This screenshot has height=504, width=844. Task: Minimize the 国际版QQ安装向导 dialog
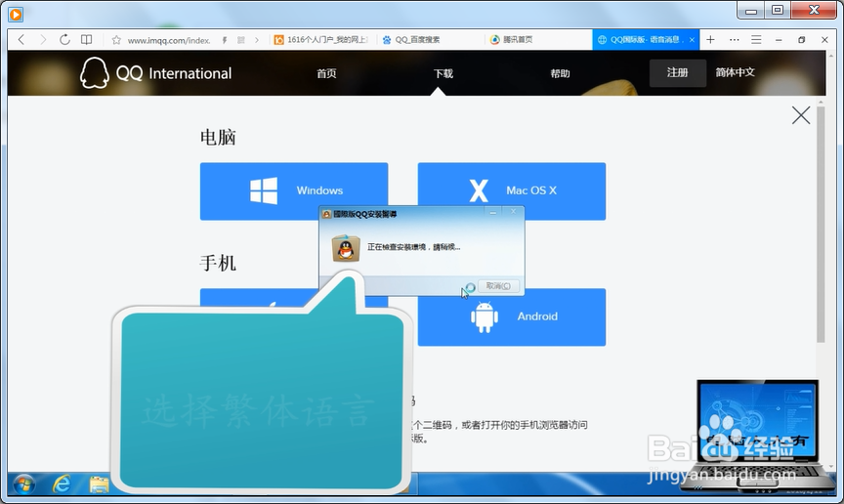(492, 213)
